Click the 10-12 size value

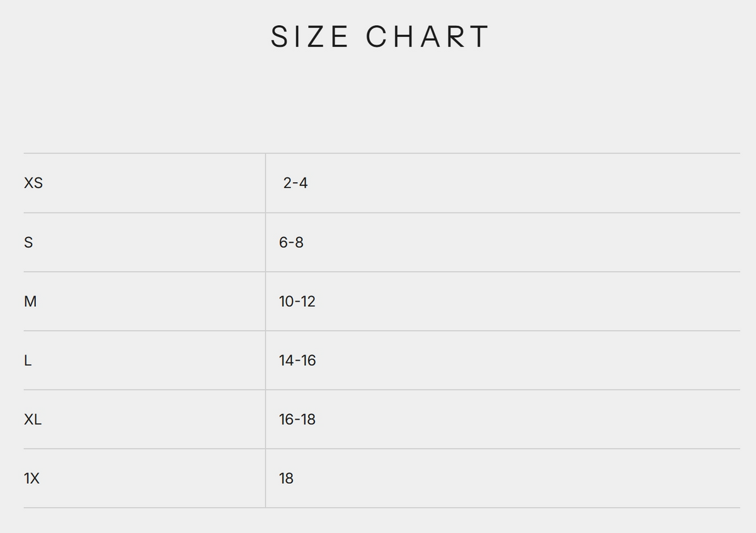tap(297, 302)
